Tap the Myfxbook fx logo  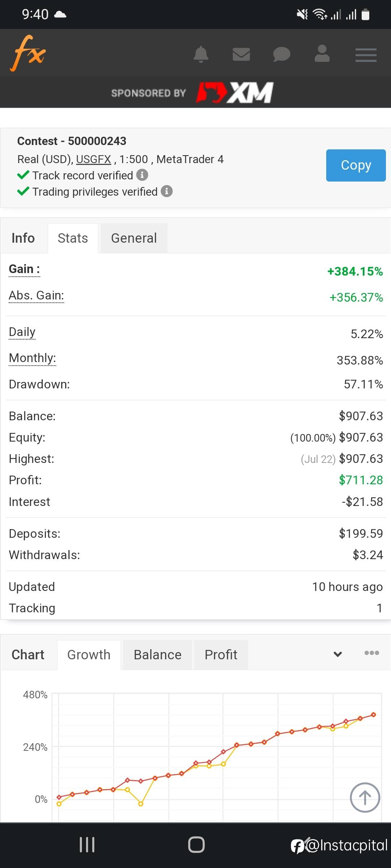(28, 53)
